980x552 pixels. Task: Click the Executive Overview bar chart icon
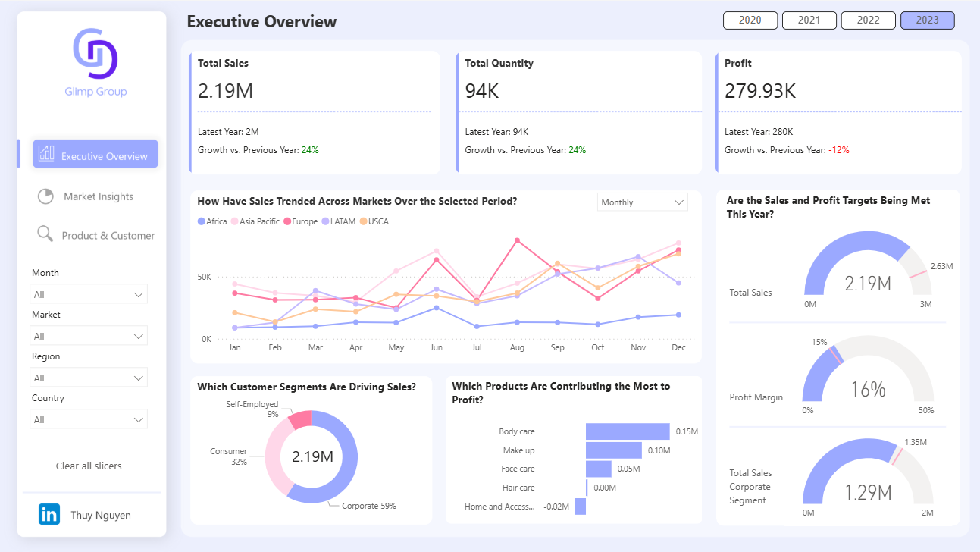pyautogui.click(x=46, y=153)
